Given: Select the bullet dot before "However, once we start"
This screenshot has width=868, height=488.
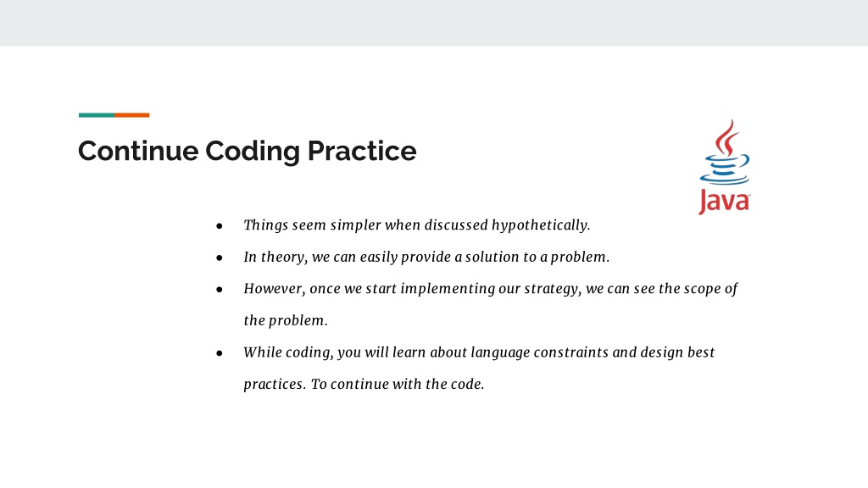Looking at the screenshot, I should [220, 290].
